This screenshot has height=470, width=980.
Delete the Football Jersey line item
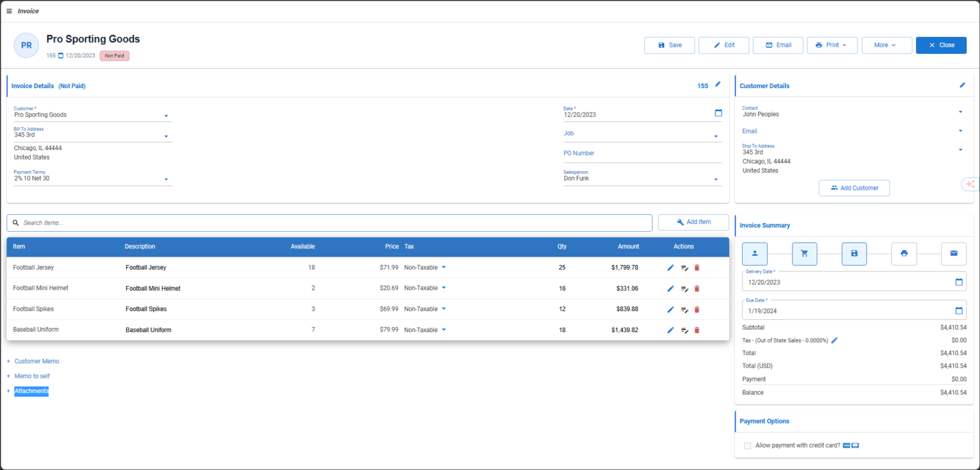click(x=697, y=268)
